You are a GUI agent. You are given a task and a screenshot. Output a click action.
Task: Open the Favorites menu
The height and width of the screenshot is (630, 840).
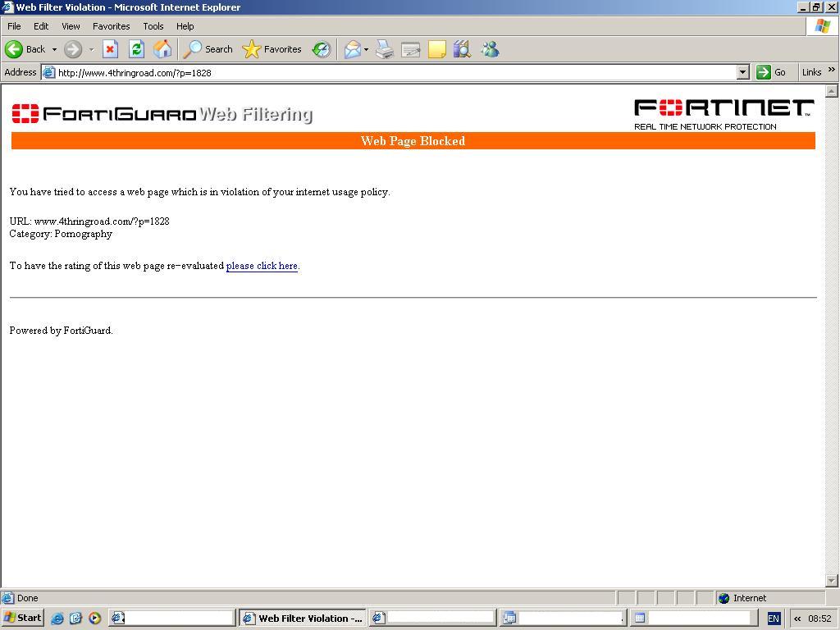[111, 26]
